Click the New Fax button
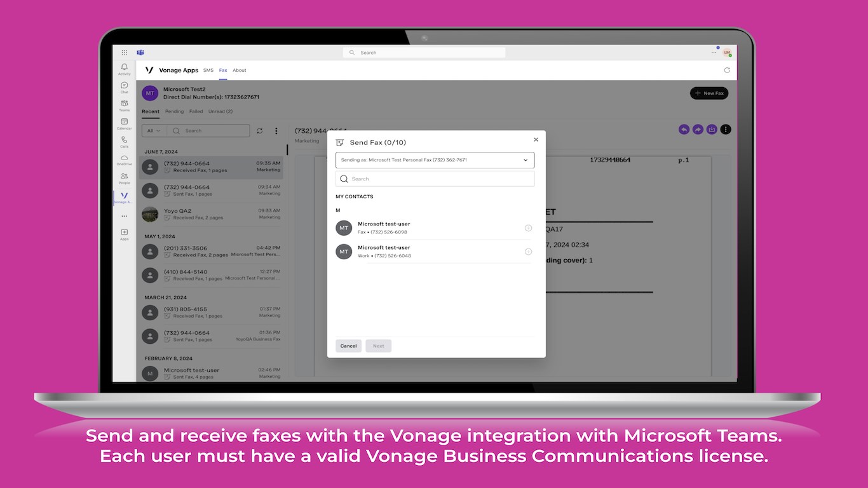Viewport: 868px width, 488px height. pyautogui.click(x=709, y=93)
